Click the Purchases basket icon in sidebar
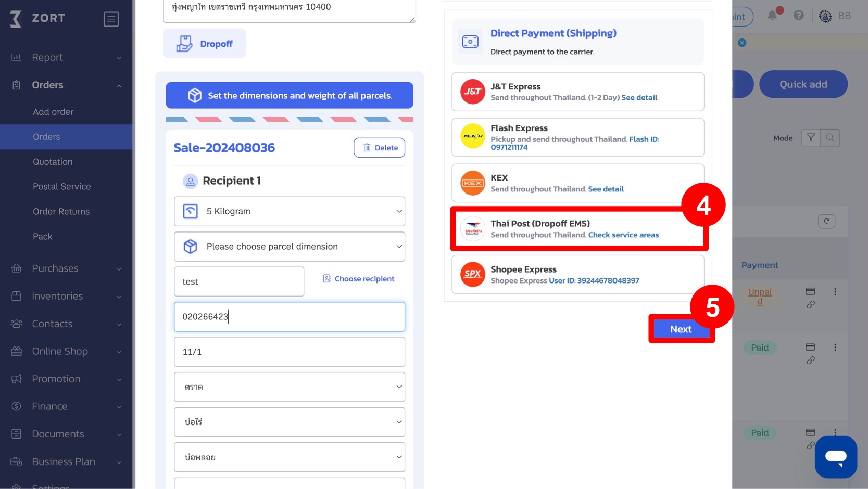The width and height of the screenshot is (868, 489). (x=16, y=268)
